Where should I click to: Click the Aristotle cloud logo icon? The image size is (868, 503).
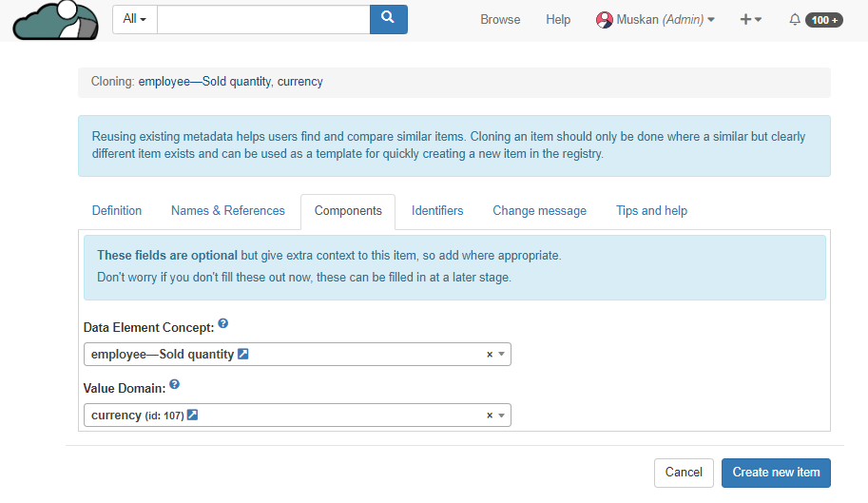click(x=55, y=20)
